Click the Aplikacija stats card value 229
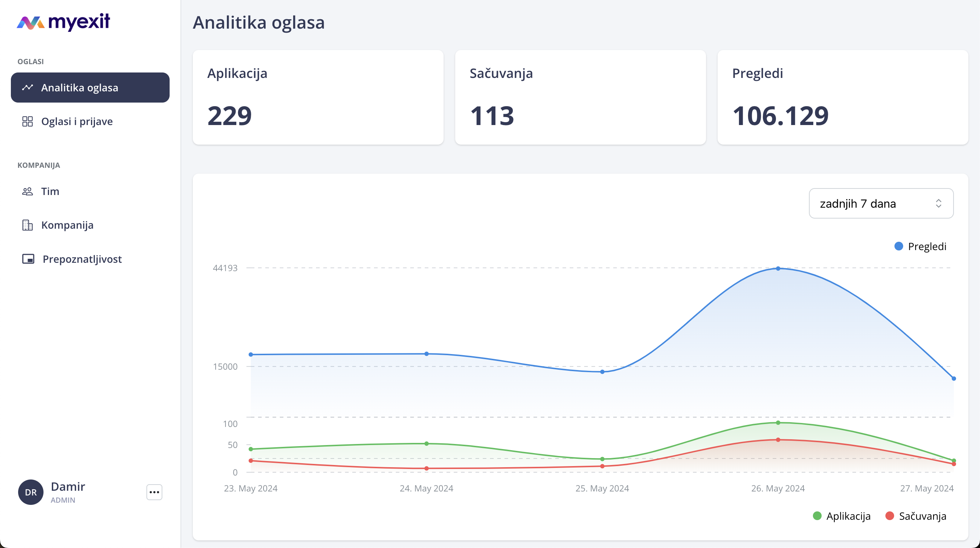 (229, 116)
